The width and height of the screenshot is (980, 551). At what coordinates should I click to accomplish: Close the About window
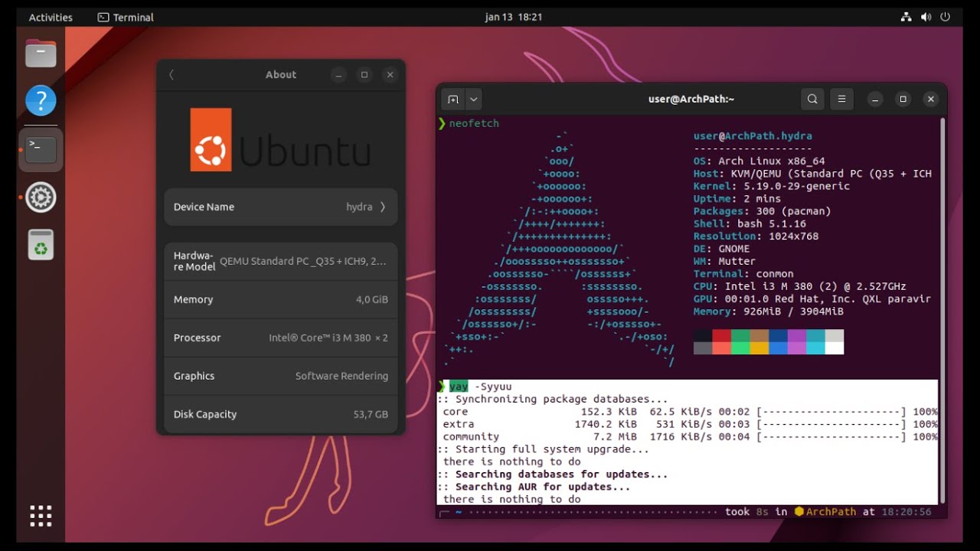click(x=390, y=74)
